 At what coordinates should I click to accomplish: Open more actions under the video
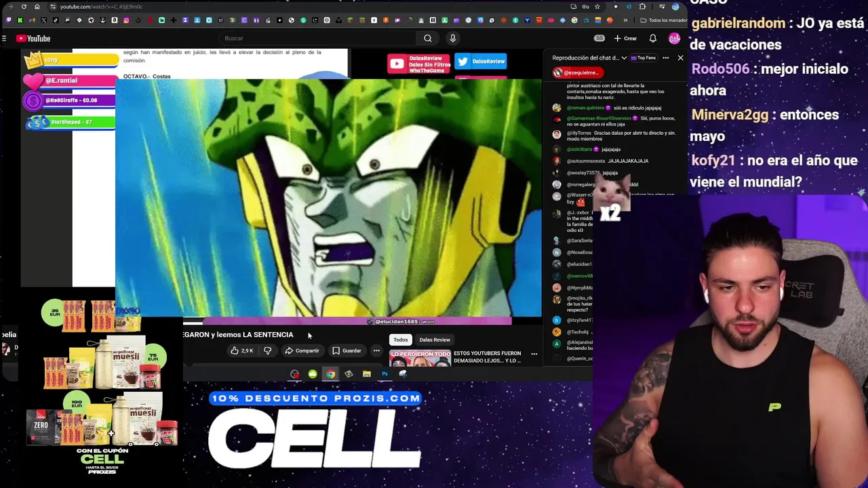coord(376,350)
